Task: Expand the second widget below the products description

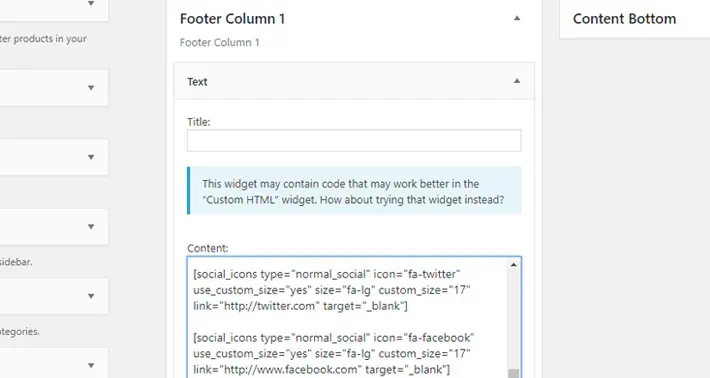Action: [x=91, y=157]
